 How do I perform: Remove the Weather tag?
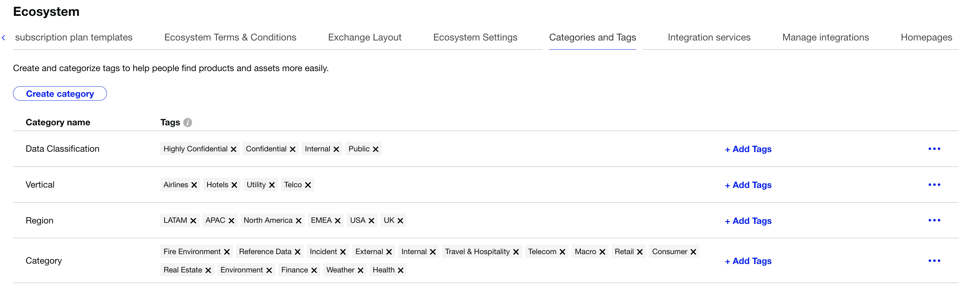point(361,270)
